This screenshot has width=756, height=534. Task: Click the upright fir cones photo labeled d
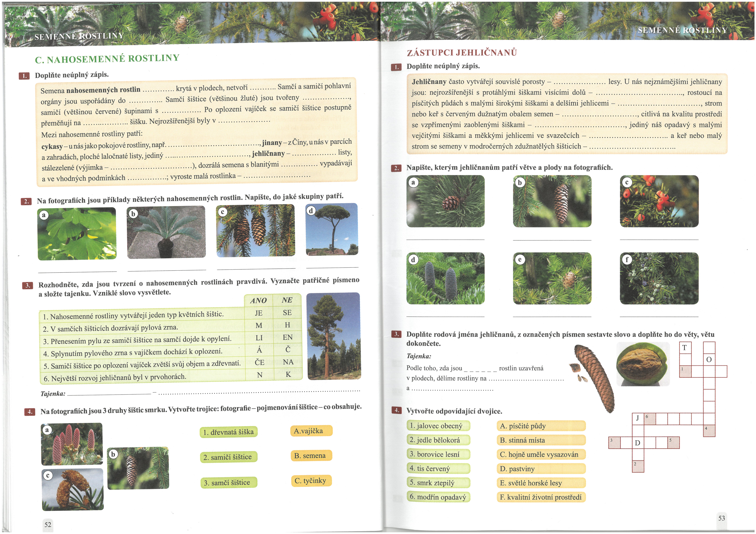click(446, 278)
